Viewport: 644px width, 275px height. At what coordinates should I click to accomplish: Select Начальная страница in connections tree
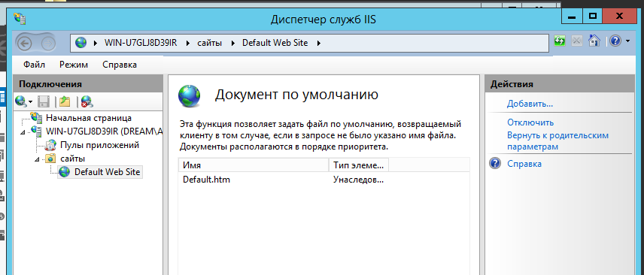pos(89,118)
